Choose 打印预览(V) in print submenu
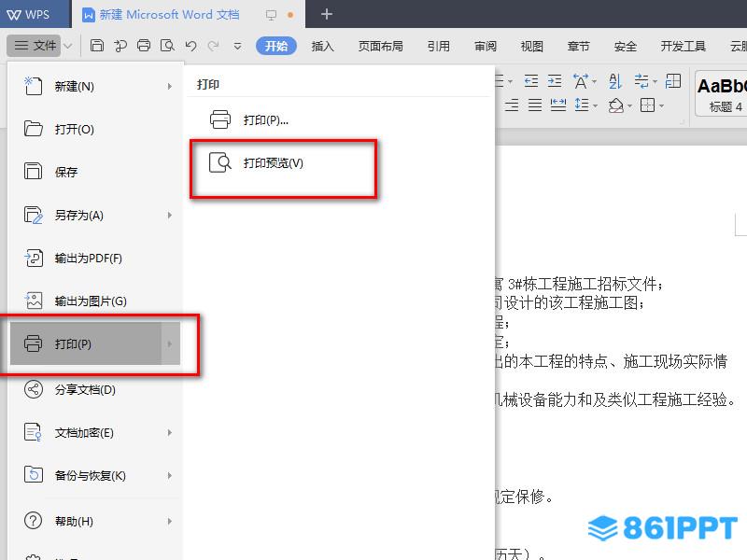This screenshot has height=560, width=747. point(338,162)
